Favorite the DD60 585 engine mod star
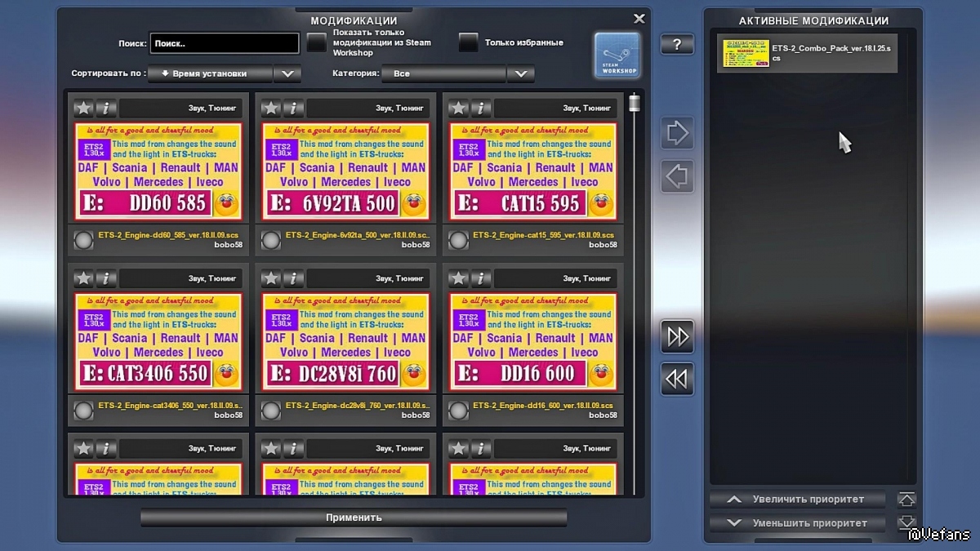Viewport: 980px width, 551px height. tap(83, 108)
